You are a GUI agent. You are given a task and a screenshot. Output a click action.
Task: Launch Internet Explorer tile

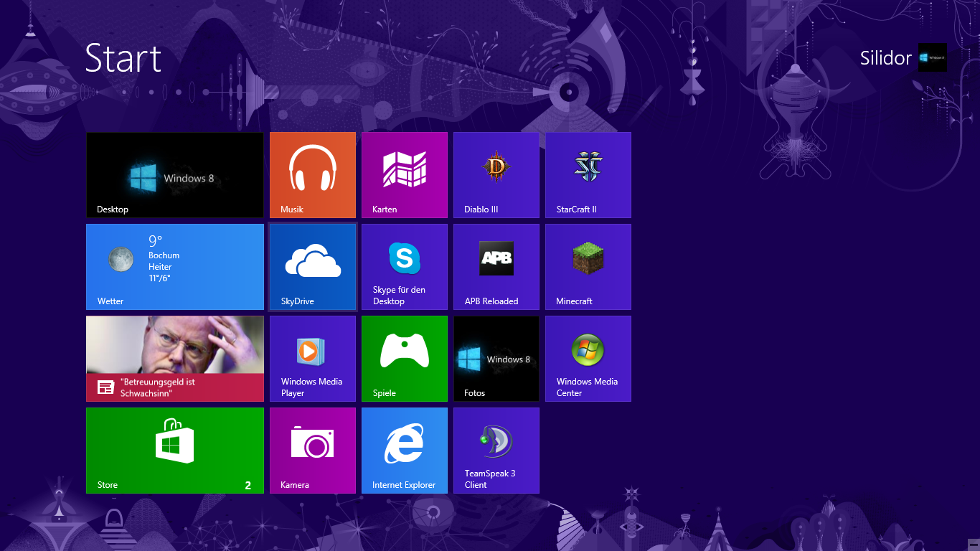[405, 450]
